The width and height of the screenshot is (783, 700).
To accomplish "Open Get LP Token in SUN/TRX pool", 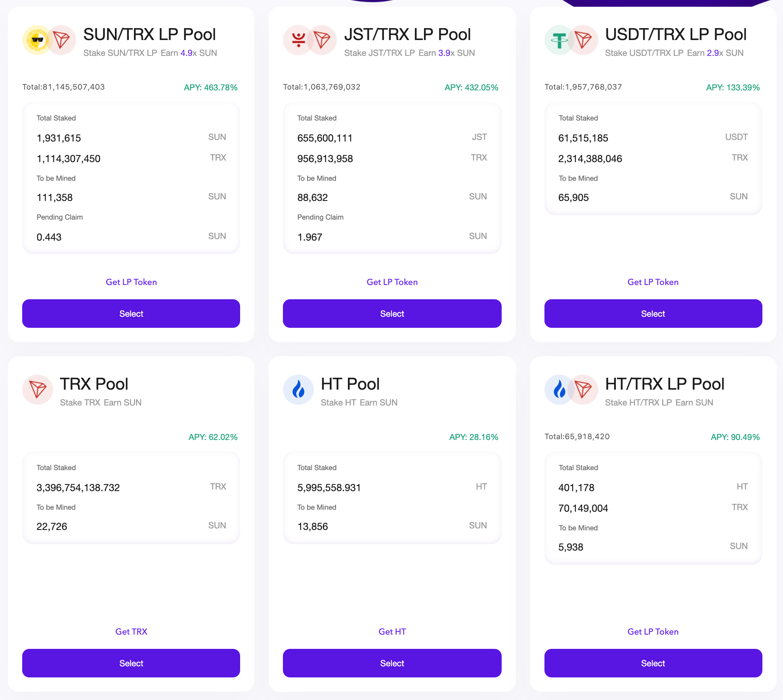I will (x=131, y=282).
